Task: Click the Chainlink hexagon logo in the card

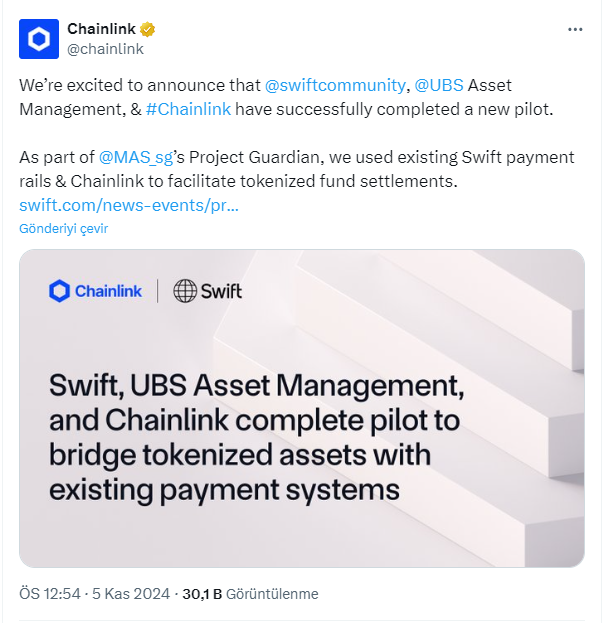Action: click(60, 291)
